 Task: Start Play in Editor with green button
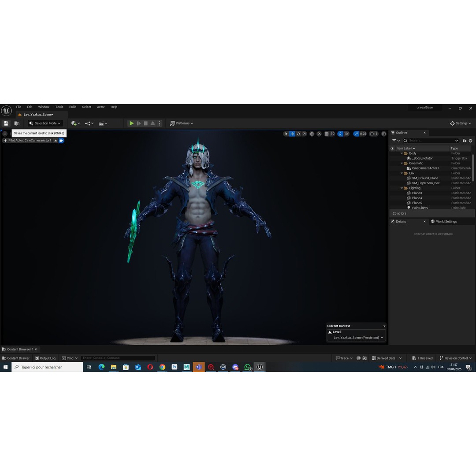point(131,123)
